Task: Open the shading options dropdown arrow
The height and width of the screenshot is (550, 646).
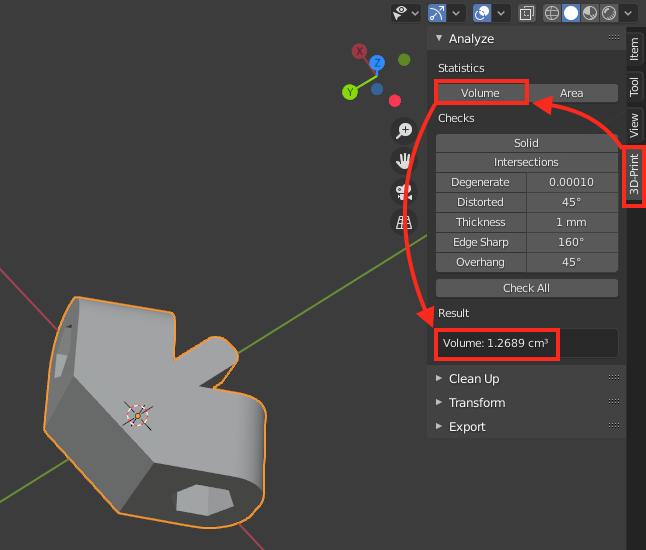Action: (628, 13)
